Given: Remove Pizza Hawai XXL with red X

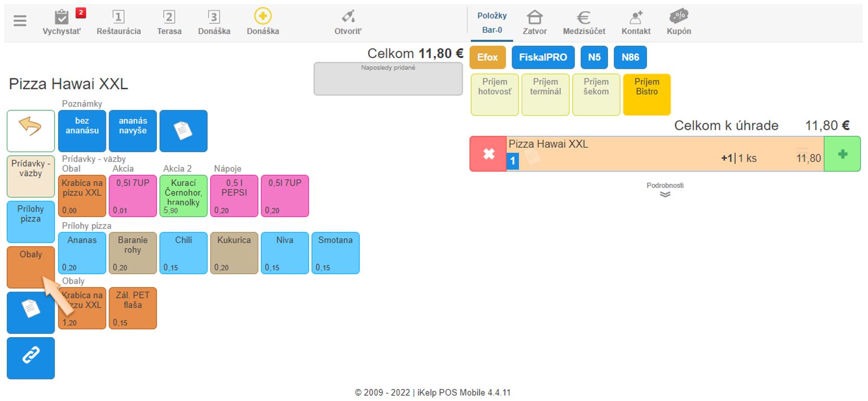Looking at the screenshot, I should coord(488,154).
